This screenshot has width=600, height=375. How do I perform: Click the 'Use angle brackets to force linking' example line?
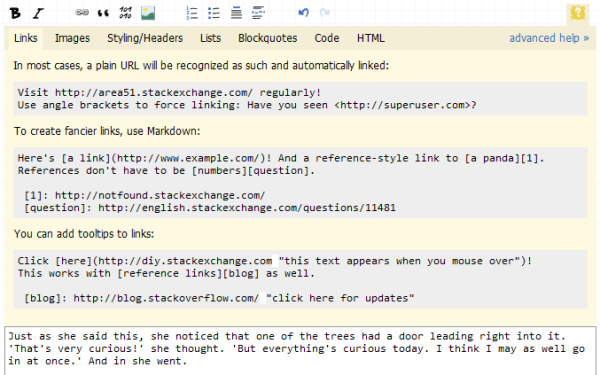(x=247, y=105)
